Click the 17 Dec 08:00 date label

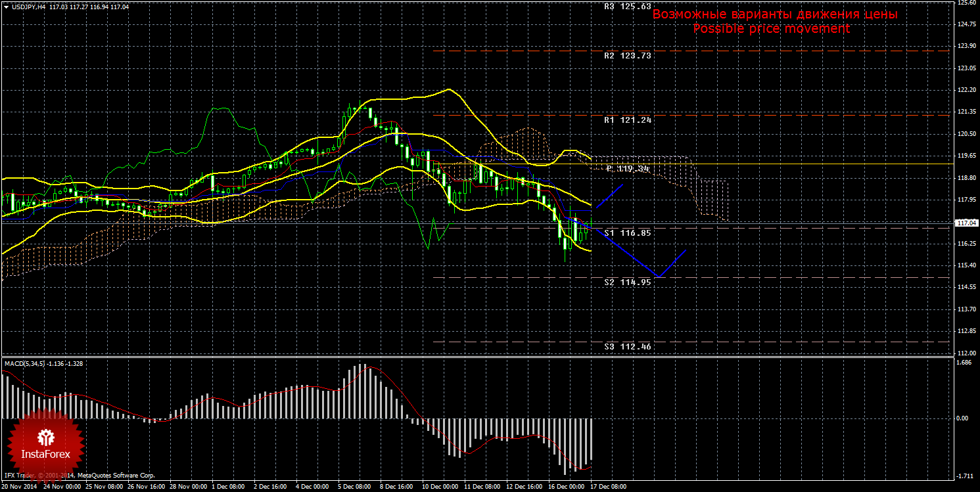click(x=609, y=487)
